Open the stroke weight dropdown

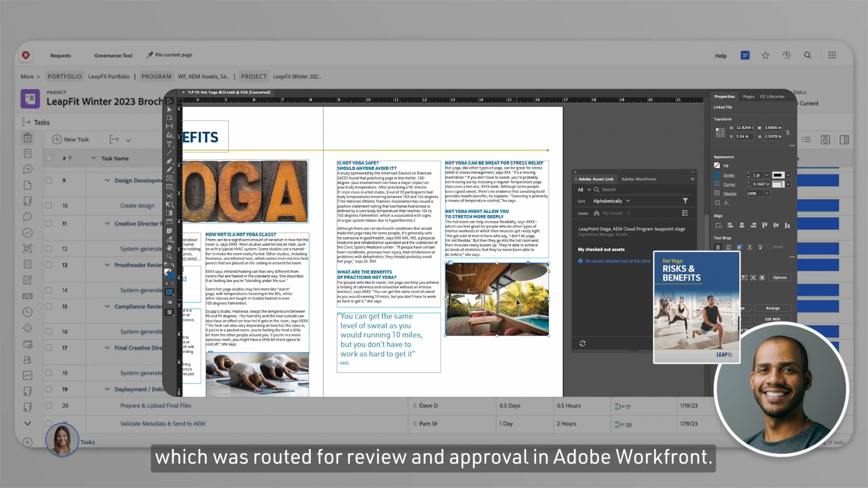click(766, 175)
